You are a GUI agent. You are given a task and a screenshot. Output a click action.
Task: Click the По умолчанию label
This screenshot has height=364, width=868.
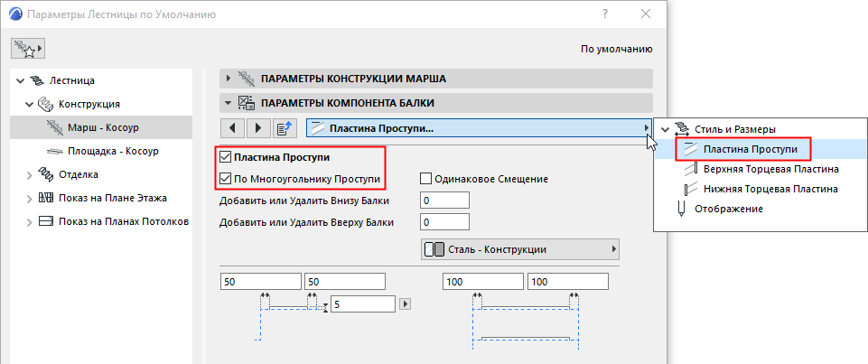(617, 50)
